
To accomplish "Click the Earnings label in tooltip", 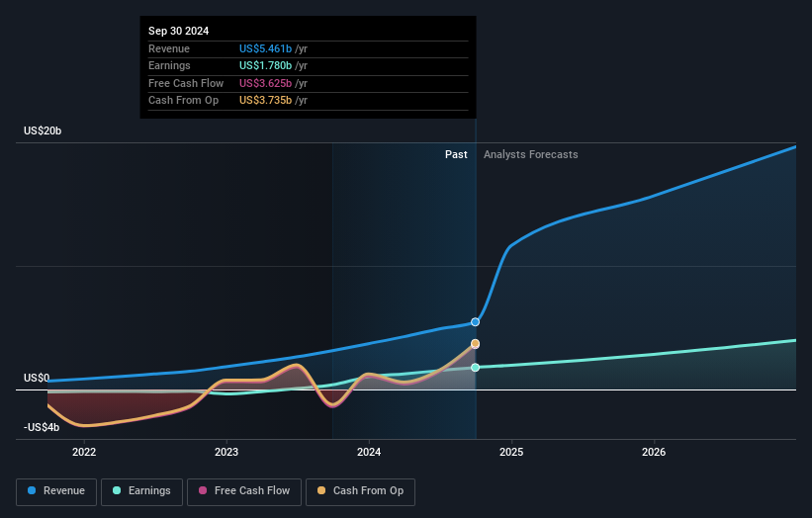I will tap(169, 65).
